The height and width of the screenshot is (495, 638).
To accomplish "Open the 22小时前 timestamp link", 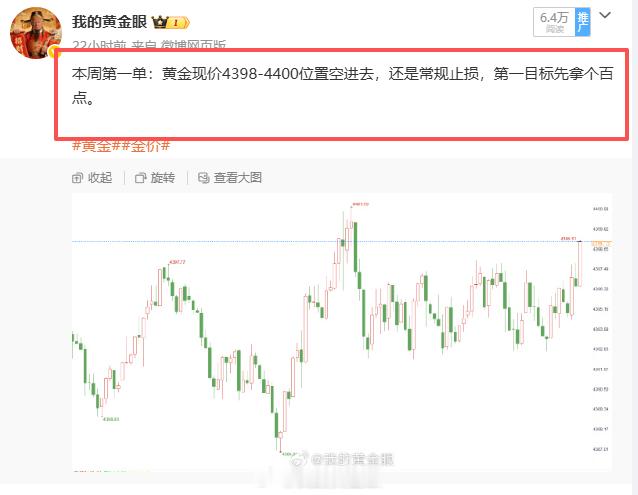I will (x=99, y=45).
